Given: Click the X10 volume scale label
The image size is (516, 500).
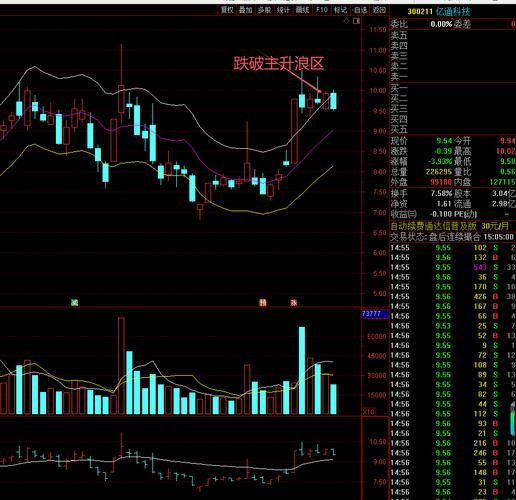Looking at the screenshot, I should pos(368,412).
